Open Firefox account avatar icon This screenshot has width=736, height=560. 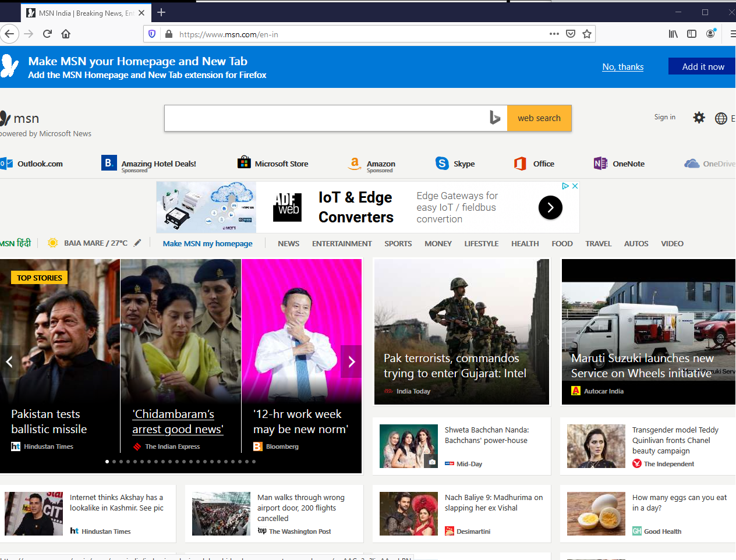tap(711, 34)
